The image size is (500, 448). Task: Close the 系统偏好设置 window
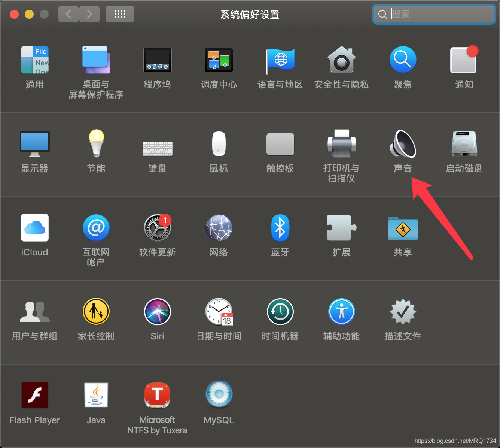[14, 14]
